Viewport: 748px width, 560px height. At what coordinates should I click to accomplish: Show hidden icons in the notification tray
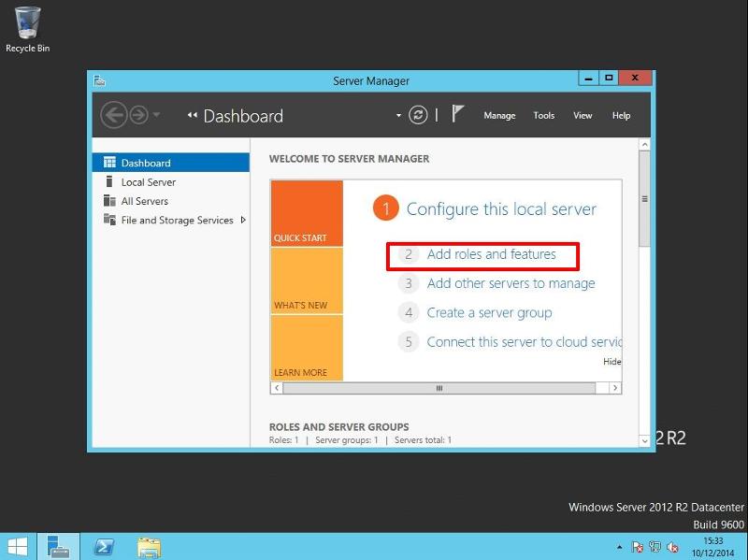point(619,544)
